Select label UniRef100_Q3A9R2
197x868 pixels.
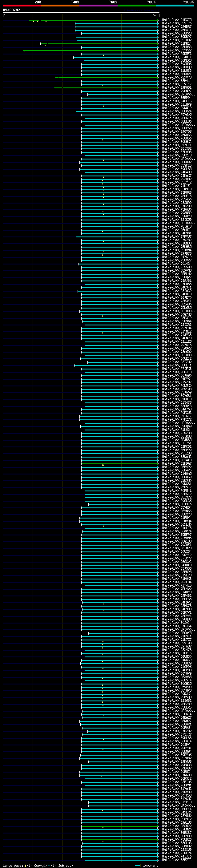tap(177, 349)
